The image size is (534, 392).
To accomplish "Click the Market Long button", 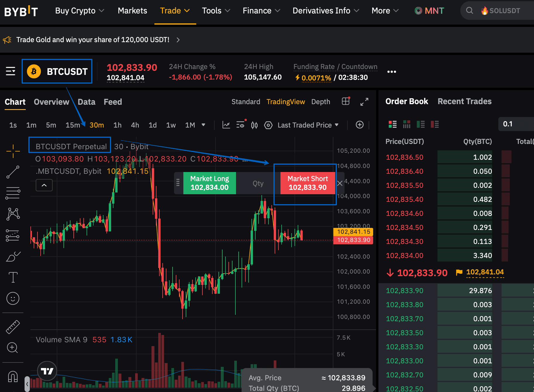I will [210, 183].
